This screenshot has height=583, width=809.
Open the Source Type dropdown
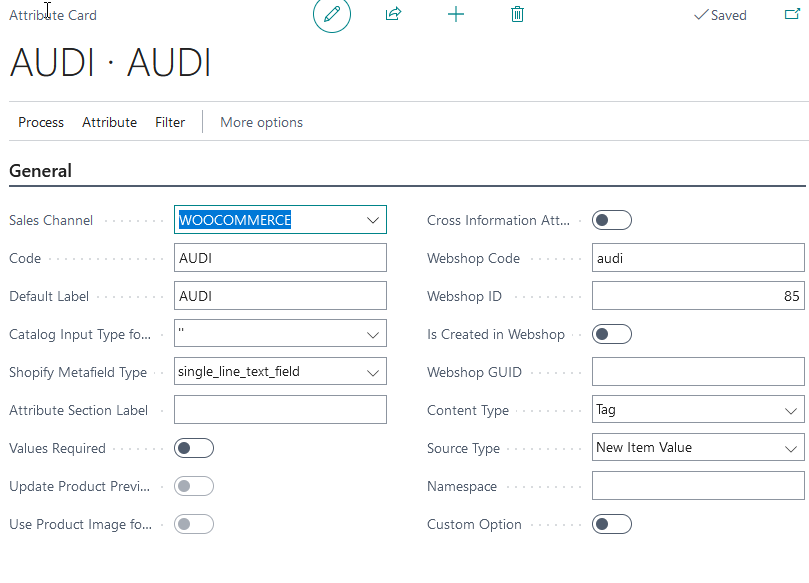click(791, 448)
